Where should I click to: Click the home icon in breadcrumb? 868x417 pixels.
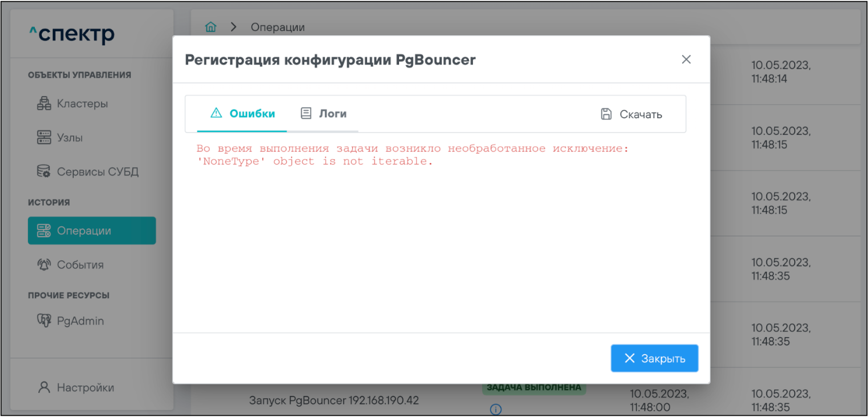point(211,27)
